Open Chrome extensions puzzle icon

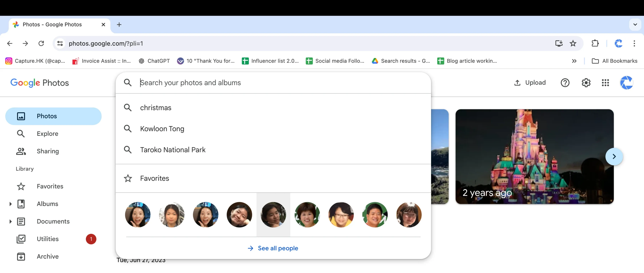point(595,44)
